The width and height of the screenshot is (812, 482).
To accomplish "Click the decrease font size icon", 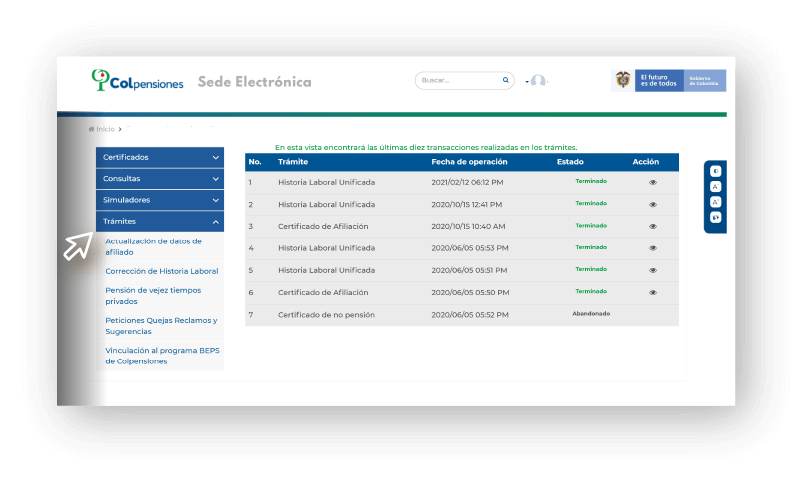I will 715,186.
